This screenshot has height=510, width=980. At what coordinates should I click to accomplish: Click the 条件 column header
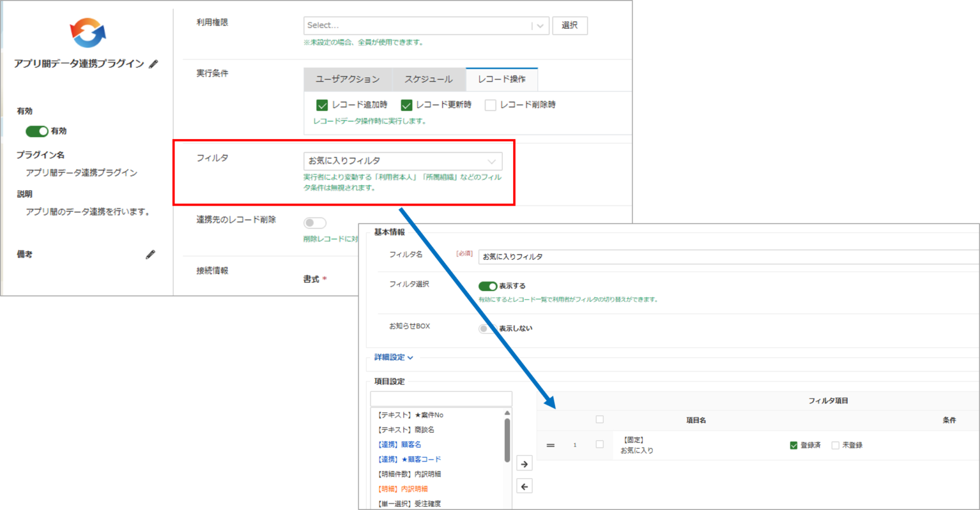pos(949,420)
